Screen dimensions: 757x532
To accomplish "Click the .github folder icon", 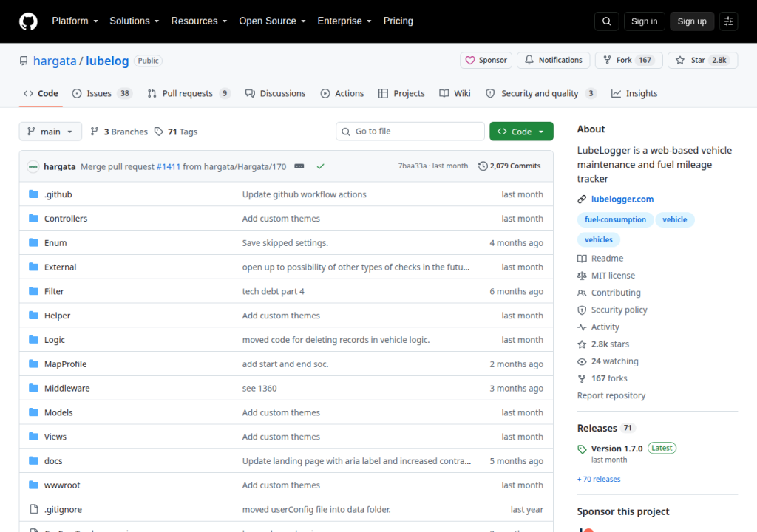I will [x=33, y=194].
